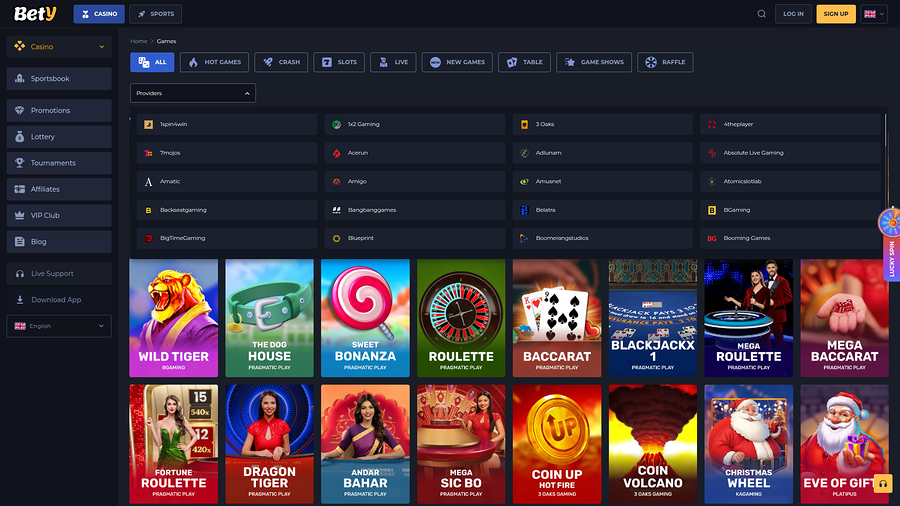This screenshot has height=506, width=900.
Task: Select the Amatic provider icon
Action: pos(149,182)
